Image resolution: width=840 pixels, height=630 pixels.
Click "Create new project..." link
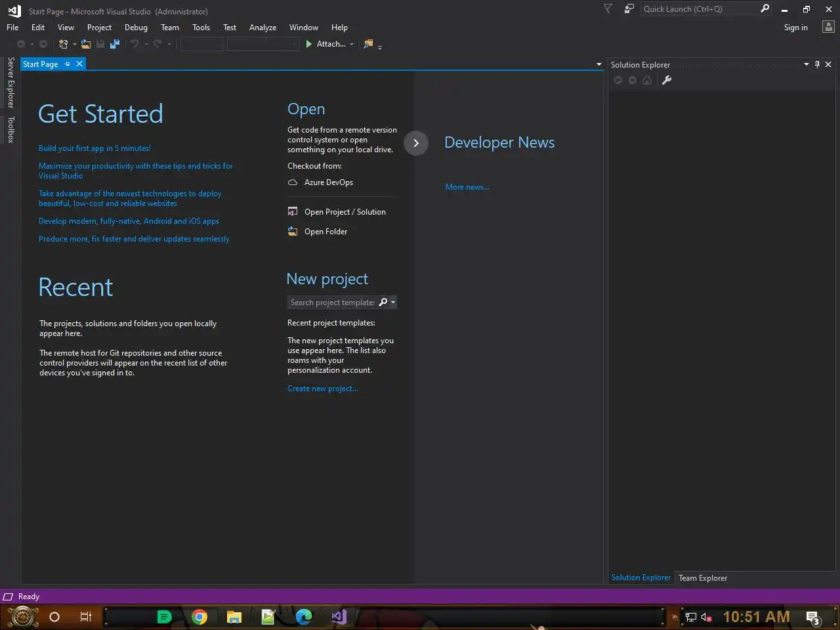coord(323,388)
